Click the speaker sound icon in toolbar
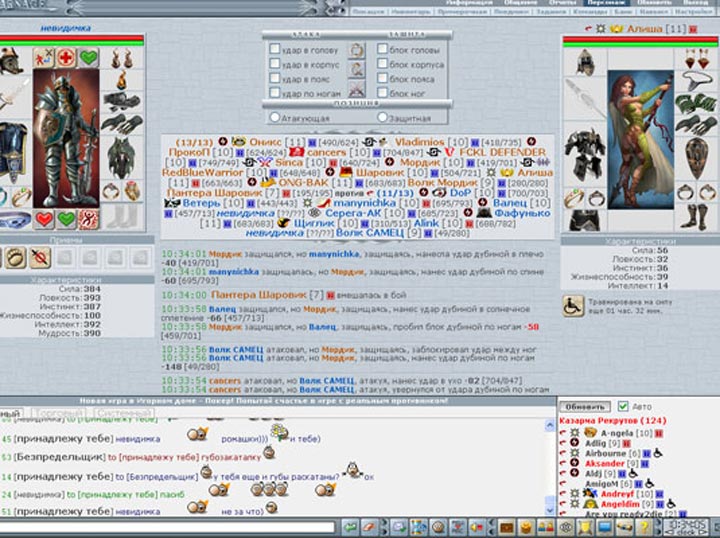 (x=476, y=528)
